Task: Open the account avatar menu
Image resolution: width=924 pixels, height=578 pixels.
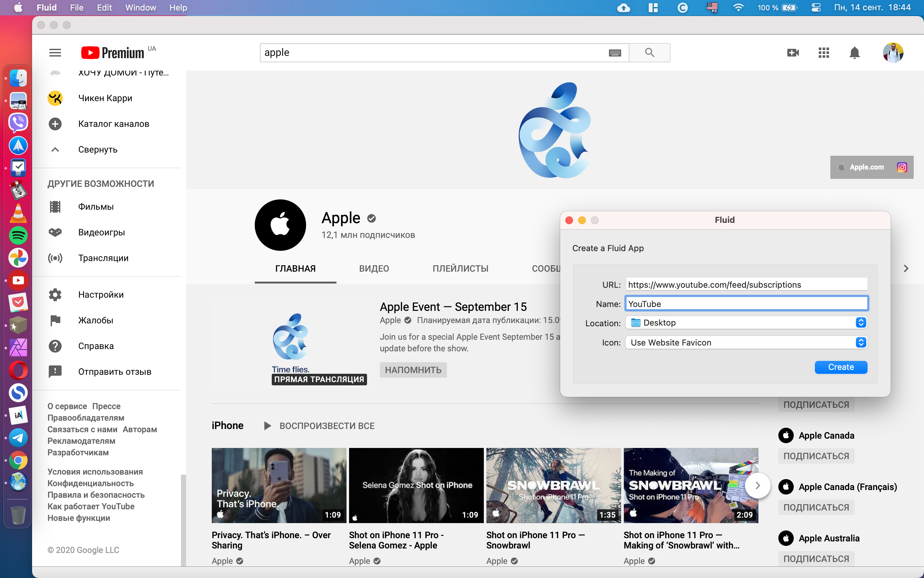Action: click(893, 53)
